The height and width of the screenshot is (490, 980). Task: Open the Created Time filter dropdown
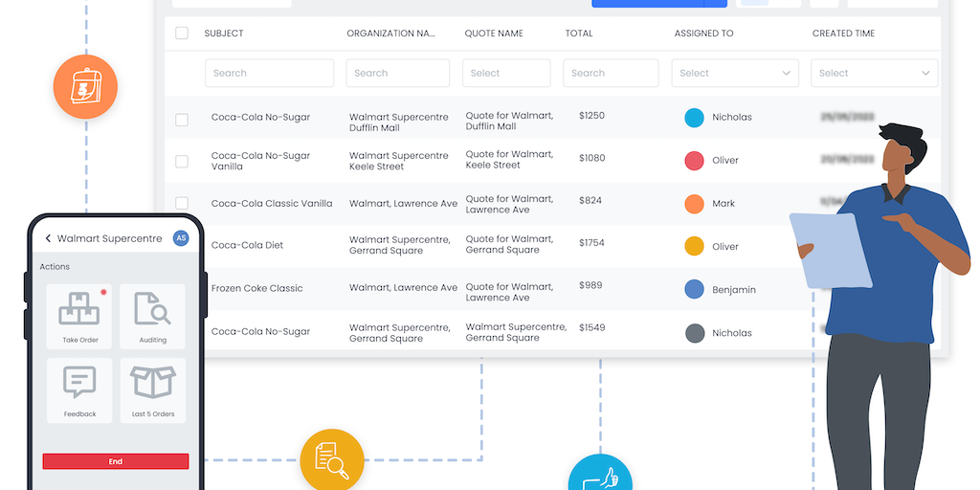coord(874,73)
